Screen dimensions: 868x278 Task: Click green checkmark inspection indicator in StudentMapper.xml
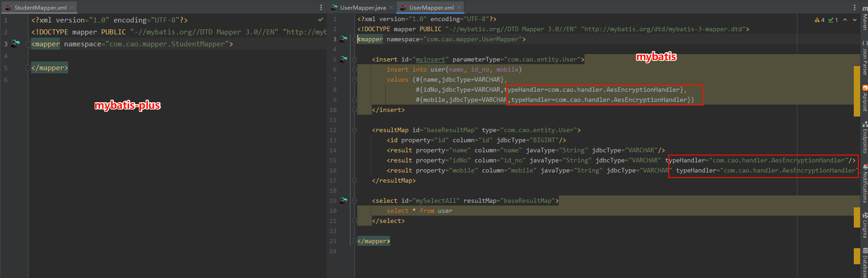[x=321, y=20]
